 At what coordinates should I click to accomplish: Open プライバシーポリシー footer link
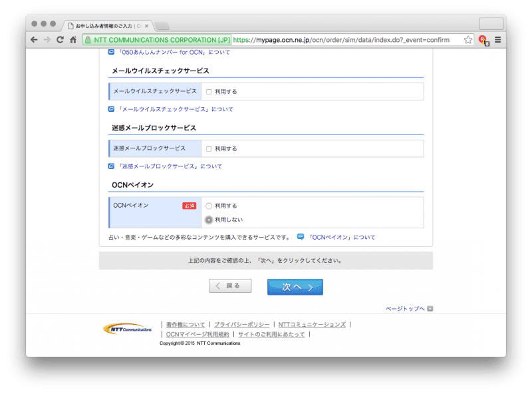[x=241, y=325]
